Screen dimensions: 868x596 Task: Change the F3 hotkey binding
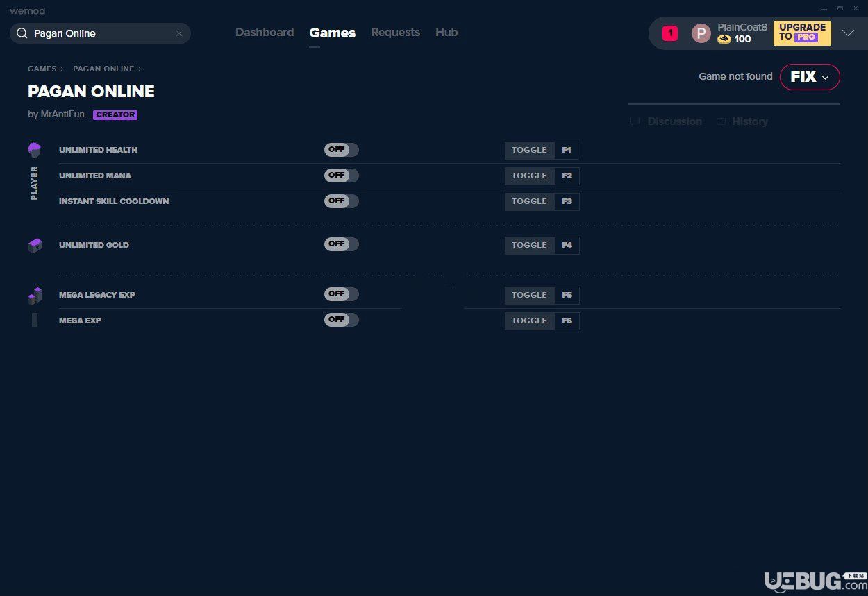[567, 202]
